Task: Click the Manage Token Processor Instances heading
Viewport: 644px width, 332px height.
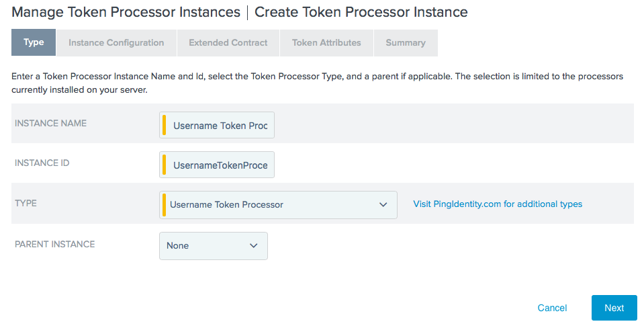Action: click(x=126, y=12)
